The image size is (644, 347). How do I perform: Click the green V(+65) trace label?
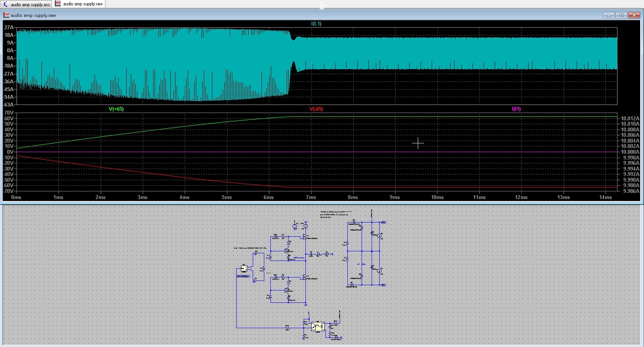(116, 109)
